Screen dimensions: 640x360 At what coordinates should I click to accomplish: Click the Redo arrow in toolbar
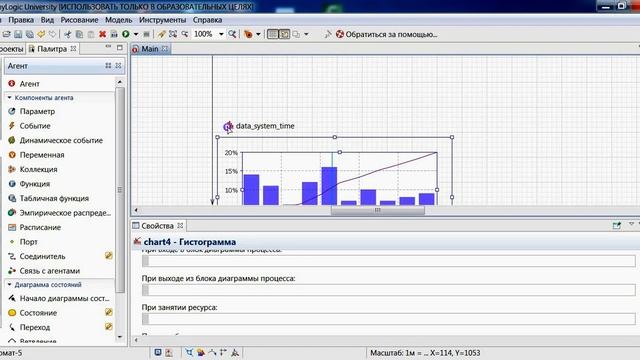pyautogui.click(x=52, y=34)
